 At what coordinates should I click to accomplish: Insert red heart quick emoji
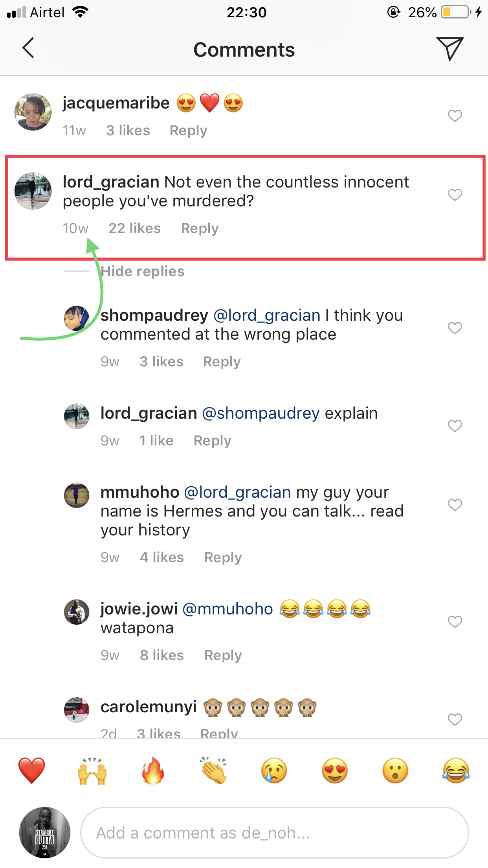tap(32, 770)
